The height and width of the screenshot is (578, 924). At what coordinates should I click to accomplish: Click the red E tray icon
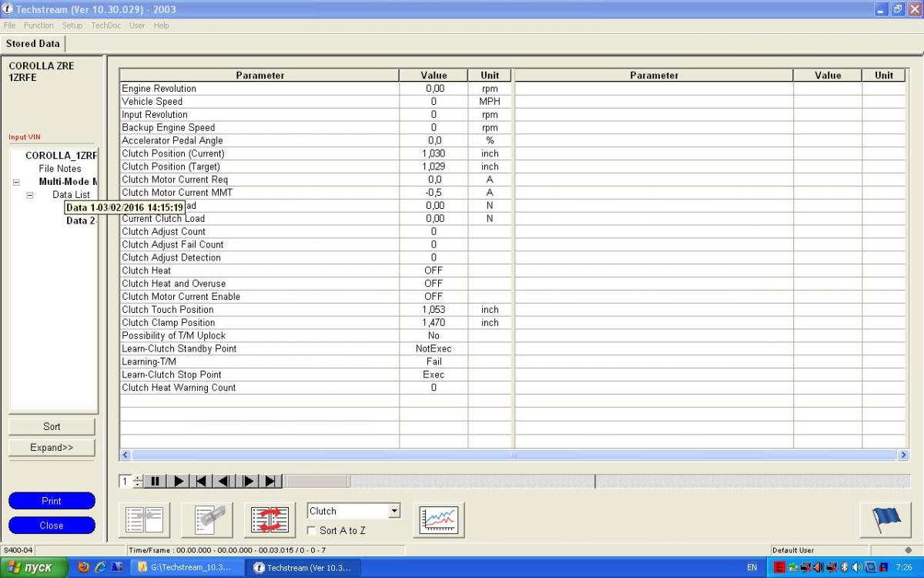tap(779, 567)
